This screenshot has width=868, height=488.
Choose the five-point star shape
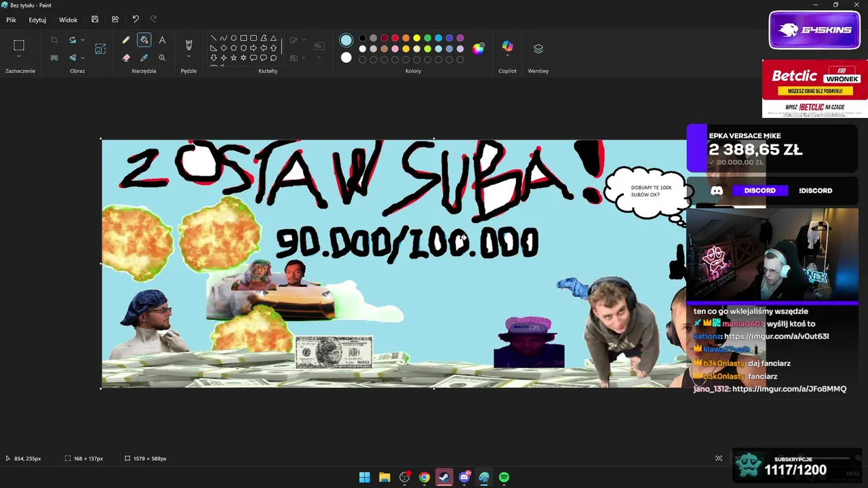tap(233, 58)
